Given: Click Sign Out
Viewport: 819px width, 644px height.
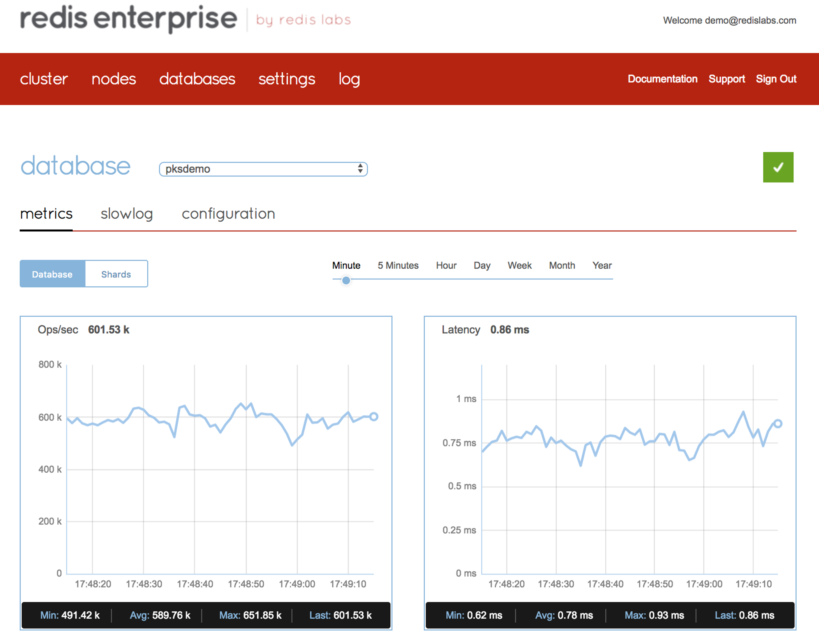Looking at the screenshot, I should pyautogui.click(x=776, y=79).
